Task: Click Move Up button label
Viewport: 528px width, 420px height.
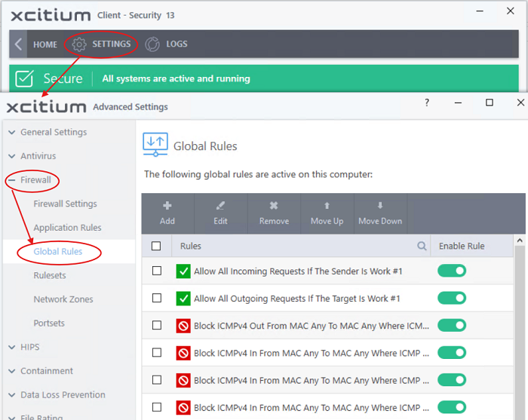Action: tap(327, 221)
